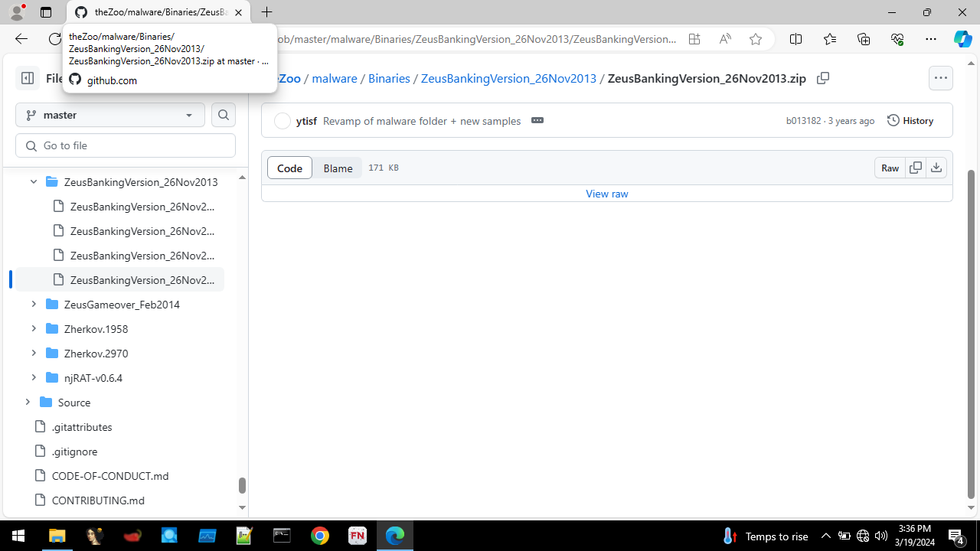Open Copilot in the browser toolbar

[x=962, y=39]
